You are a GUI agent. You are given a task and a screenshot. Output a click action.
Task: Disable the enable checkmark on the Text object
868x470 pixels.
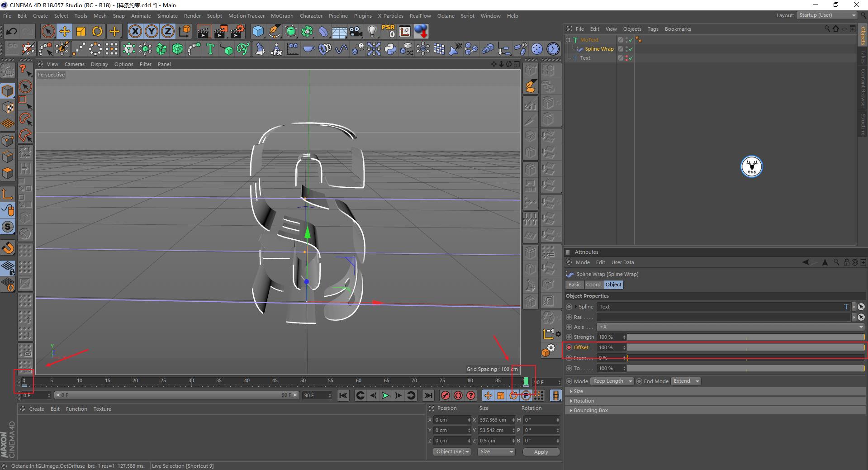(630, 58)
